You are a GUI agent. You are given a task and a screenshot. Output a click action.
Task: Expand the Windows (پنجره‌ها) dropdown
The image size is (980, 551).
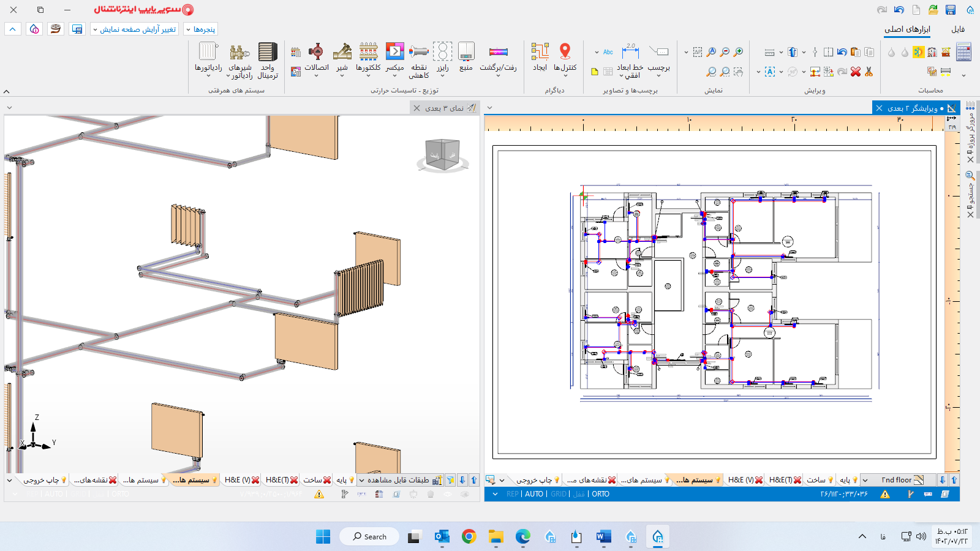200,29
